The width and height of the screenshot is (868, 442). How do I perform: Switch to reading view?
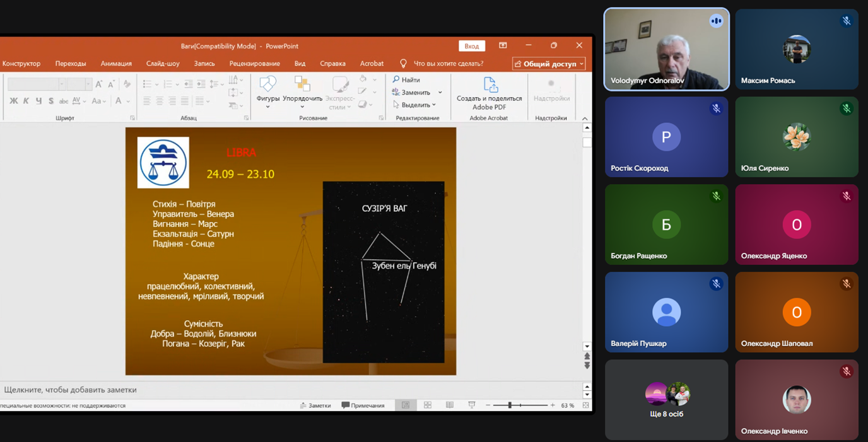(x=450, y=405)
